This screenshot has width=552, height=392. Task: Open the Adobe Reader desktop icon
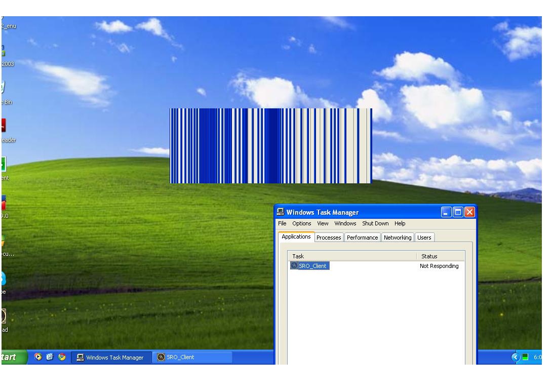(3, 126)
